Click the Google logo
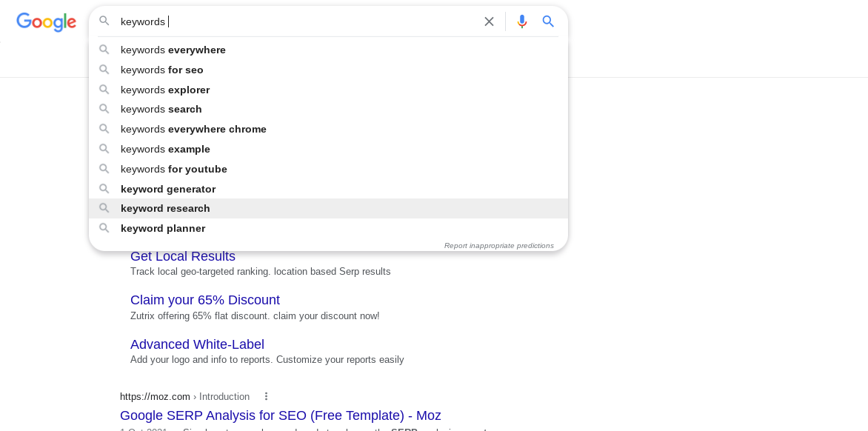This screenshot has width=868, height=431. tap(47, 21)
